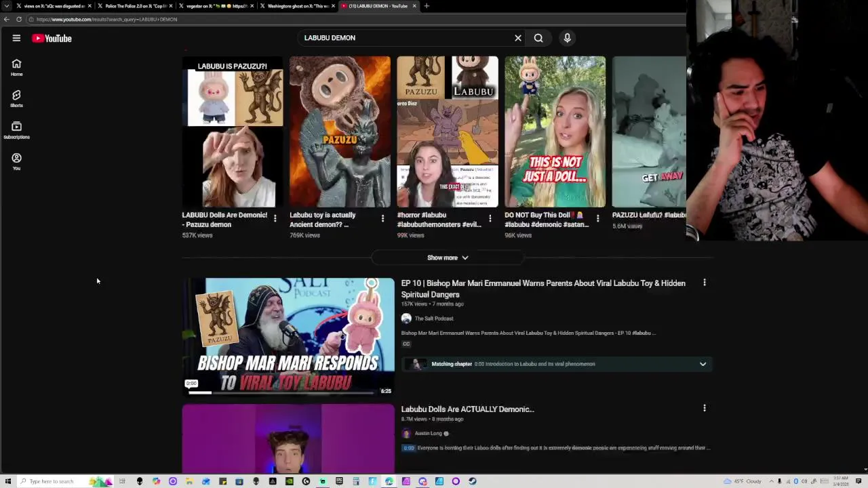Screen dimensions: 868x488
Task: Open options menu for Labubu Dolls ACTUALLY Demonic video
Action: [705, 408]
